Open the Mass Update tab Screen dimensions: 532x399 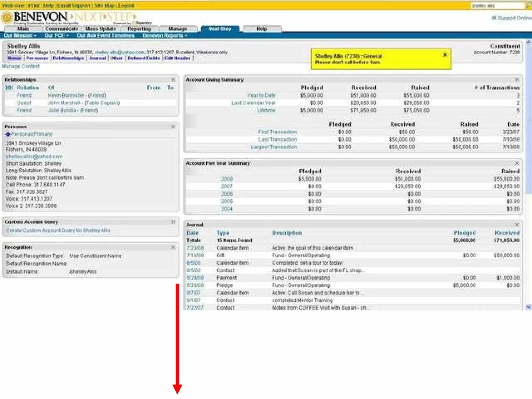[101, 29]
